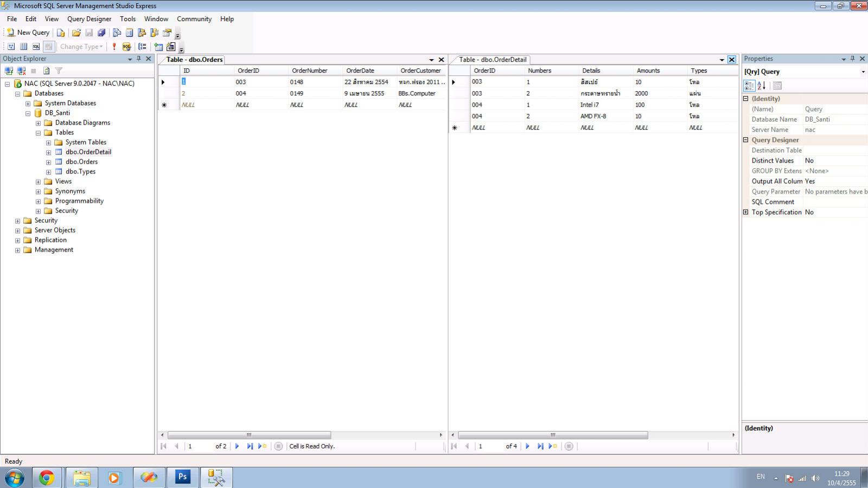Toggle auto-hide pin on Properties panel
Image resolution: width=868 pixels, height=488 pixels.
click(x=853, y=59)
